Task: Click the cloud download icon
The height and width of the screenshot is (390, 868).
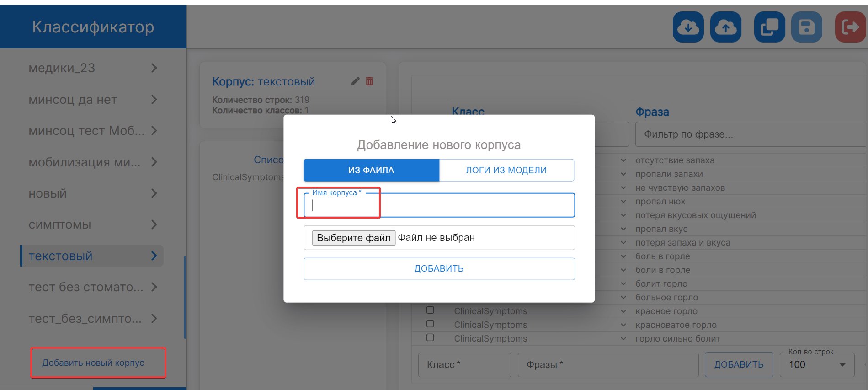Action: 688,27
